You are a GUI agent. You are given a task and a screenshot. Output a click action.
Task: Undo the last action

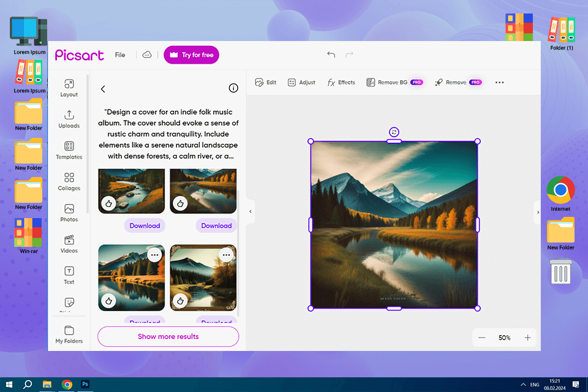[331, 55]
